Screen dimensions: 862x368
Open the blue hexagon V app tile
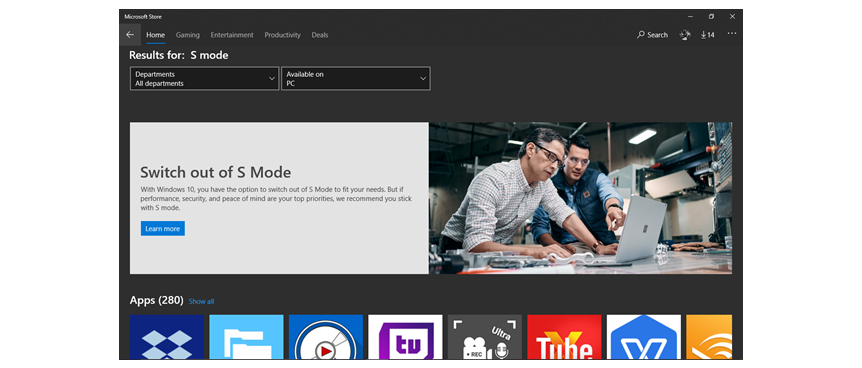(x=644, y=337)
